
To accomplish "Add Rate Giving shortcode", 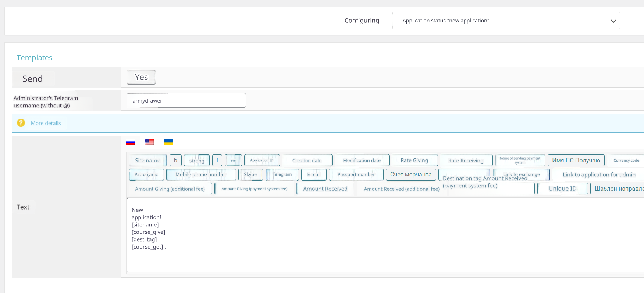I will (x=414, y=160).
